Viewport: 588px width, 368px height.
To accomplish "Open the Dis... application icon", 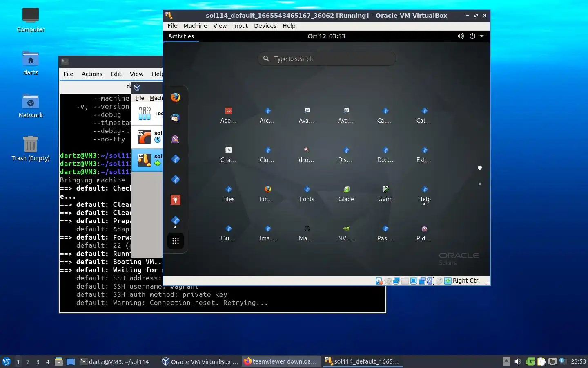I will point(346,155).
